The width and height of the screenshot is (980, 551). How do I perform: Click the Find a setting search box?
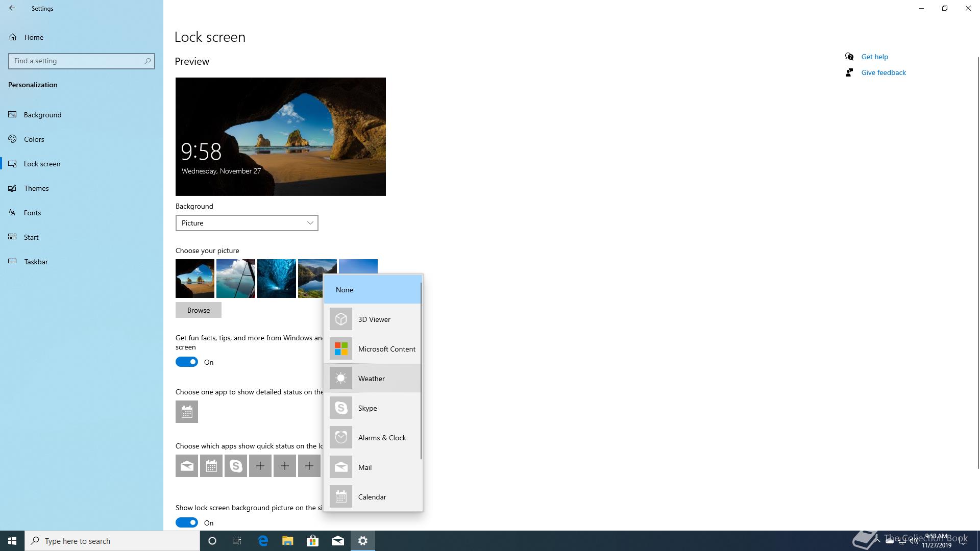point(77,61)
